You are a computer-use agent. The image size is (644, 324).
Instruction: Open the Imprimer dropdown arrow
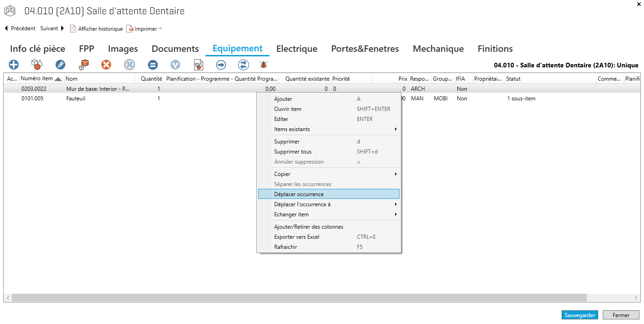160,29
